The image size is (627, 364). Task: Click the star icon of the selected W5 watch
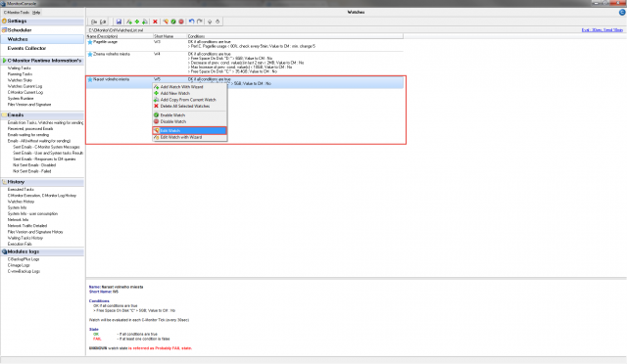90,79
